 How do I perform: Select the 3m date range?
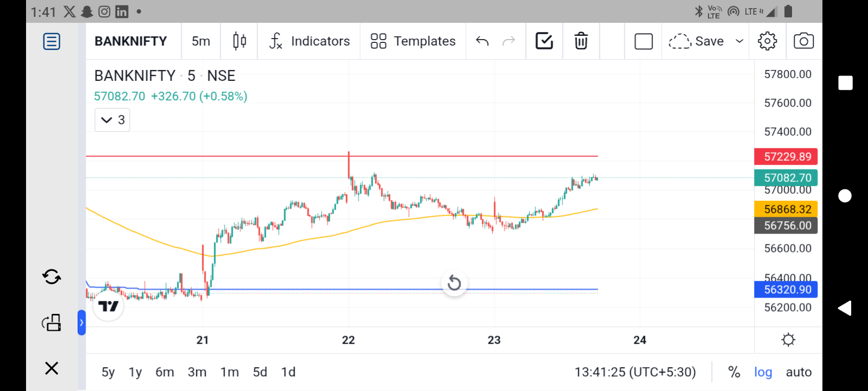197,372
